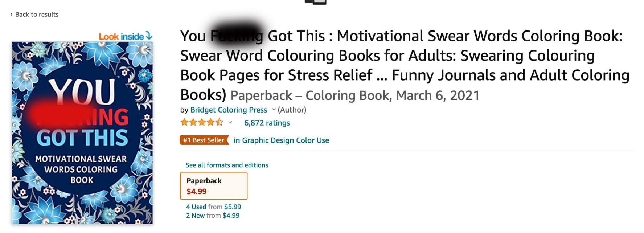
Task: Click the fifth half-filled rating star
Action: 219,122
